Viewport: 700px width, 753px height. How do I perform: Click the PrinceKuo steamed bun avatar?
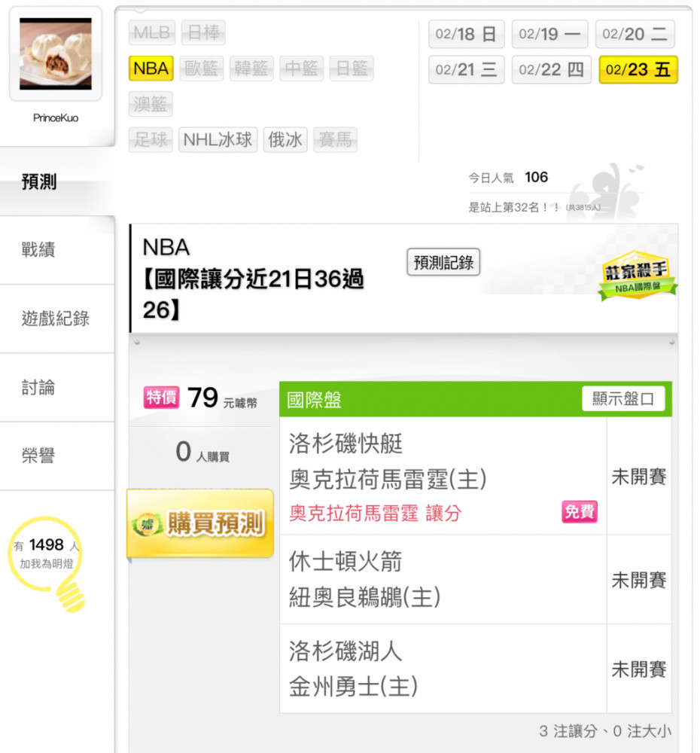[x=56, y=53]
